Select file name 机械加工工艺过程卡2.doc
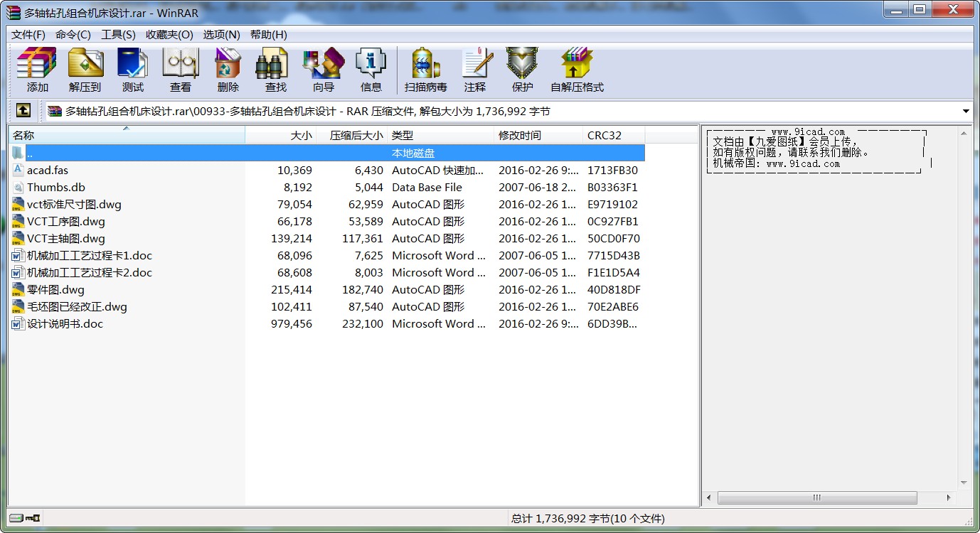 [x=90, y=272]
